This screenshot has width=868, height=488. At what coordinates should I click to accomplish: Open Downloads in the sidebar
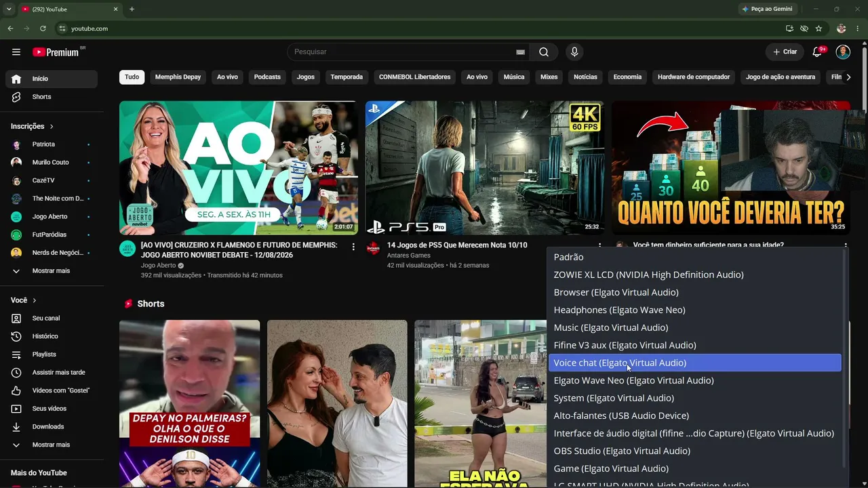(x=52, y=426)
